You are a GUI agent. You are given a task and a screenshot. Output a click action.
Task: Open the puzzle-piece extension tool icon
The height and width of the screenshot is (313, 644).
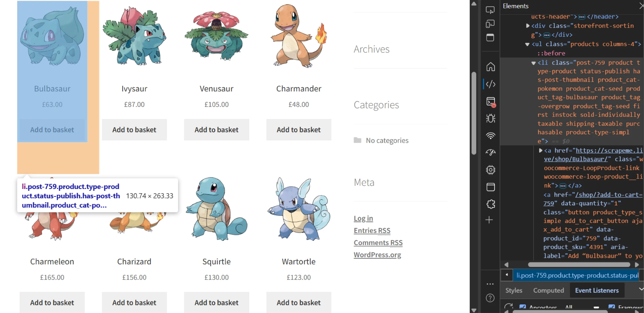pyautogui.click(x=491, y=204)
